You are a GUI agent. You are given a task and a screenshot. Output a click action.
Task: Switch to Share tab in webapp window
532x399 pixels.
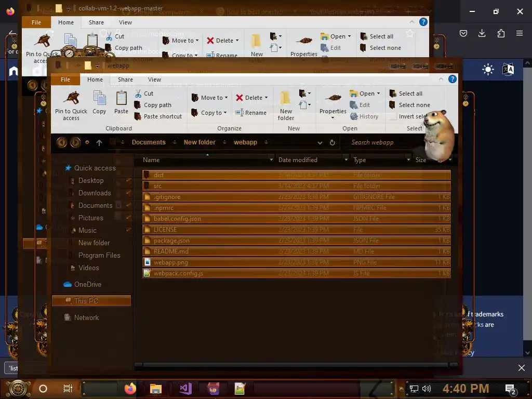pos(125,79)
